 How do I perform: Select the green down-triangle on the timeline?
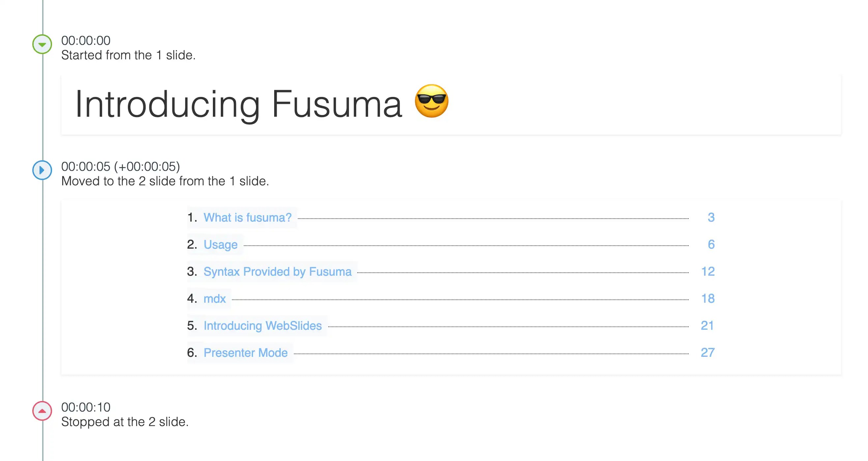point(42,44)
